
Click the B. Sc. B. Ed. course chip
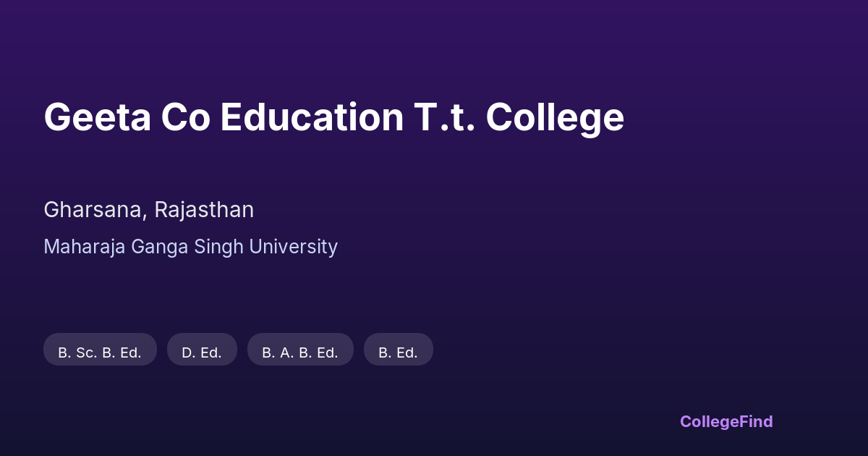coord(100,350)
